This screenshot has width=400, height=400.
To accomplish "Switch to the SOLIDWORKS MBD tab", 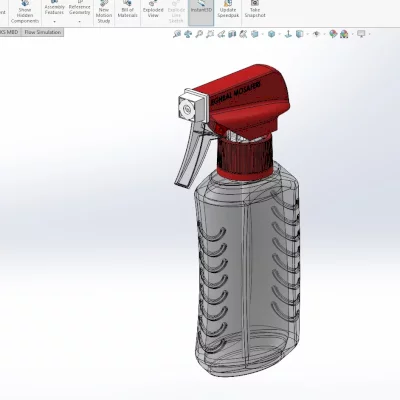I will [10, 32].
